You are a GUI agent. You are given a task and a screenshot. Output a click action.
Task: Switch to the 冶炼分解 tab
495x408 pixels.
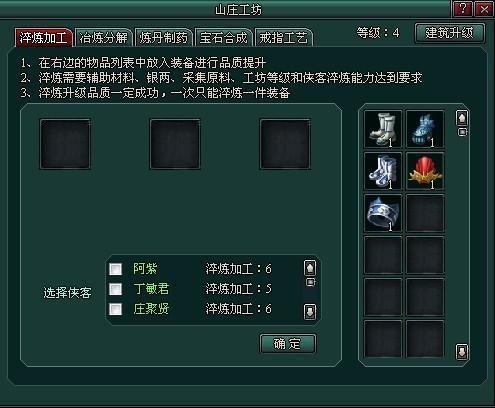coord(104,38)
